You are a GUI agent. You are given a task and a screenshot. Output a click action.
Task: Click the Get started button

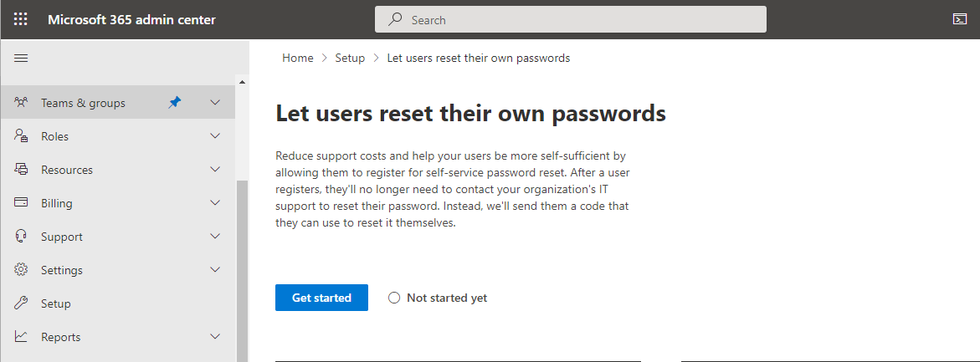coord(321,298)
